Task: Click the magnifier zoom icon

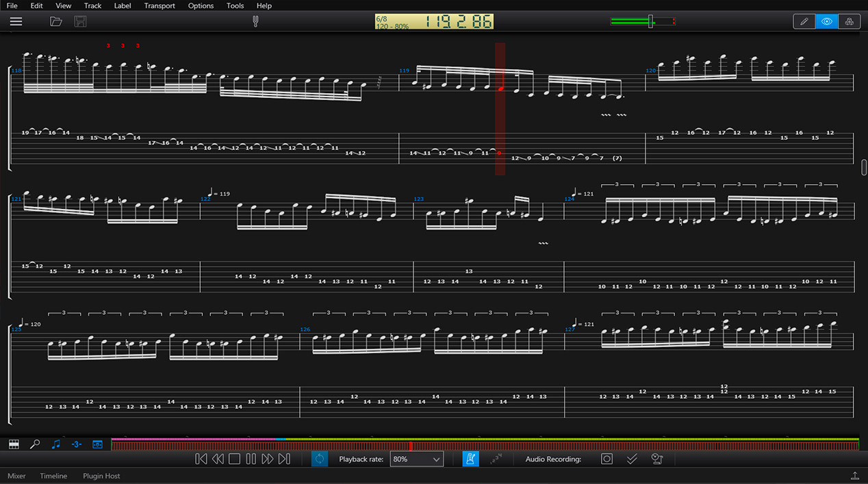Action: [x=35, y=444]
